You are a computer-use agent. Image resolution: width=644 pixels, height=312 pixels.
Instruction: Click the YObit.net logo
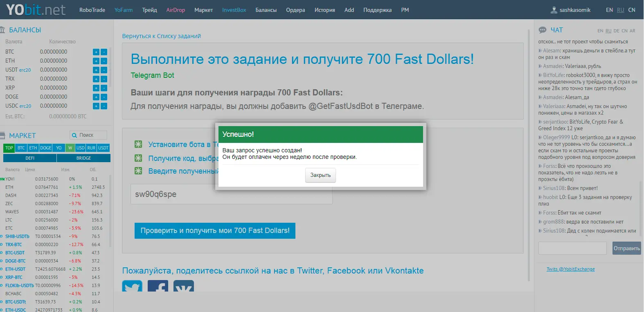[36, 10]
